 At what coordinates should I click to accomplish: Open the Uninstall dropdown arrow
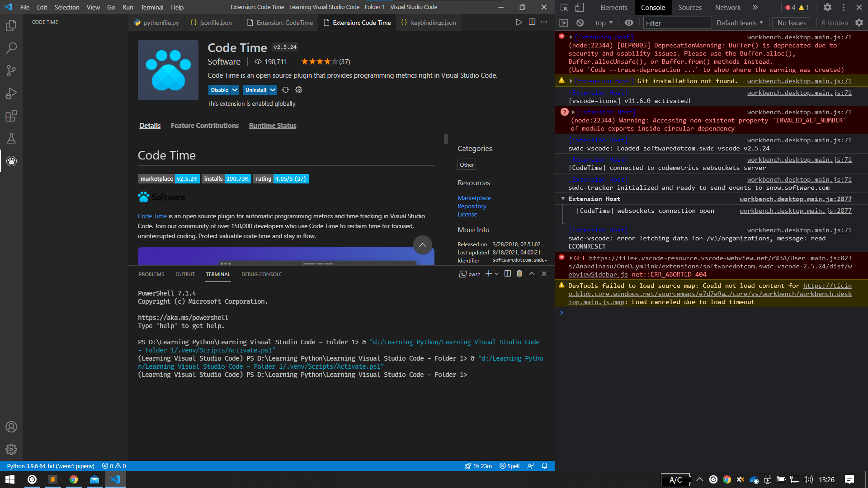pos(273,90)
